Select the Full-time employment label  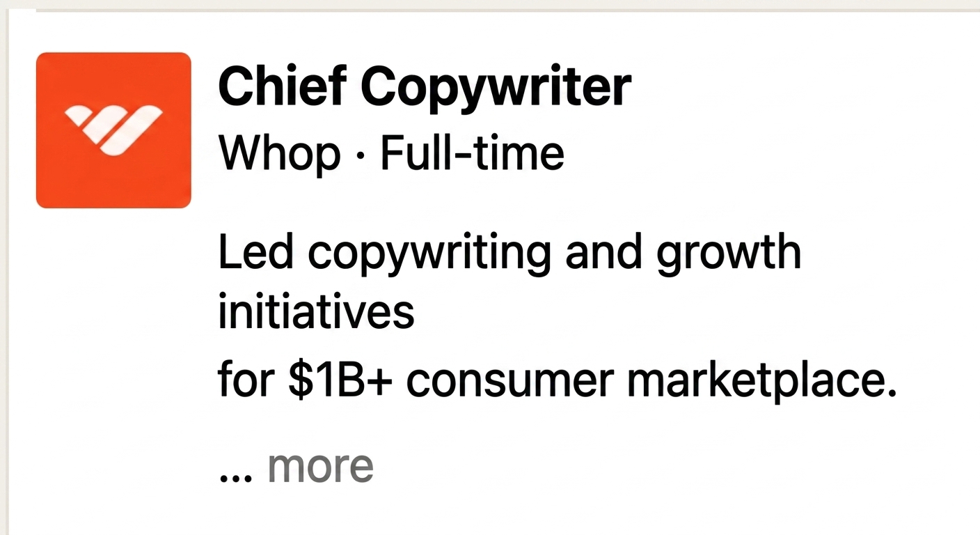pyautogui.click(x=471, y=153)
